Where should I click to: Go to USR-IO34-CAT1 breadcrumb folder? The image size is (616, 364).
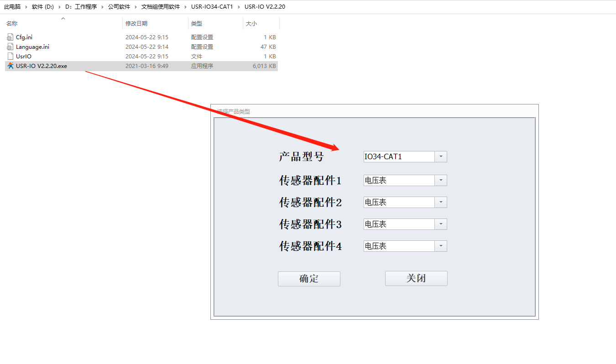(x=212, y=7)
